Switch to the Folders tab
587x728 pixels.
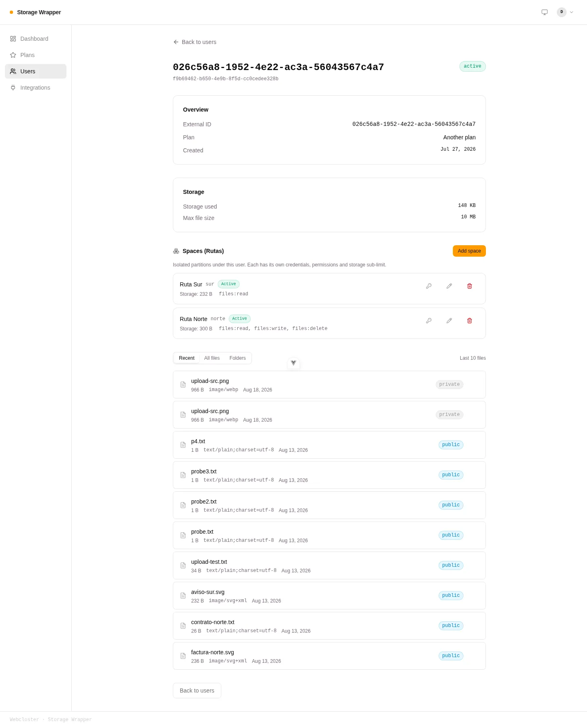pos(238,358)
